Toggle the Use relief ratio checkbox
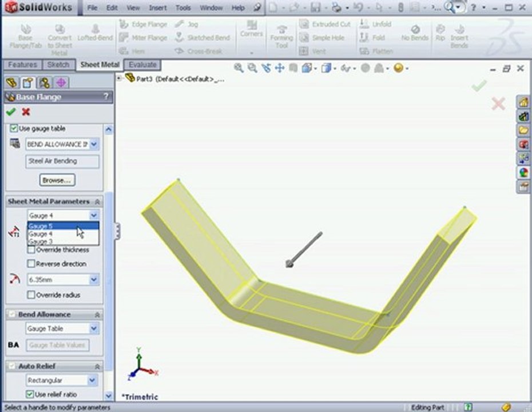Screen dimensions: 532x412 30,394
